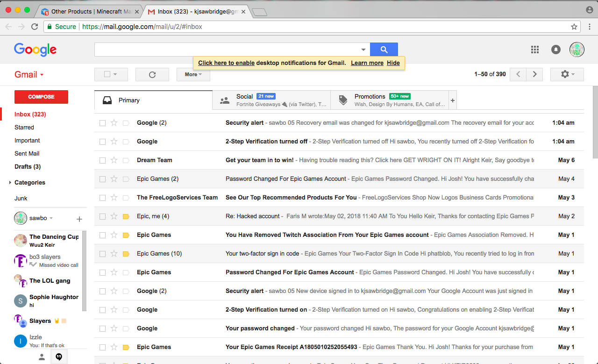
Task: Switch to the Promotions inbox tab
Action: 390,100
